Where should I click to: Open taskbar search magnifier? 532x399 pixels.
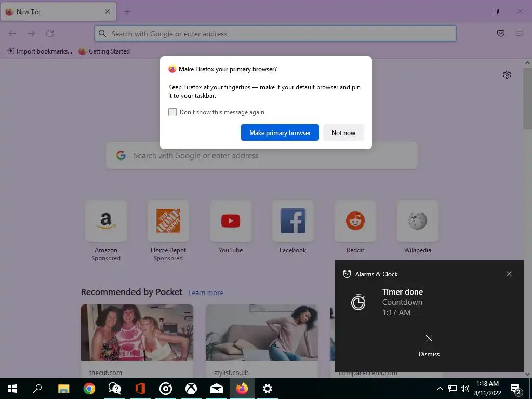pyautogui.click(x=37, y=389)
